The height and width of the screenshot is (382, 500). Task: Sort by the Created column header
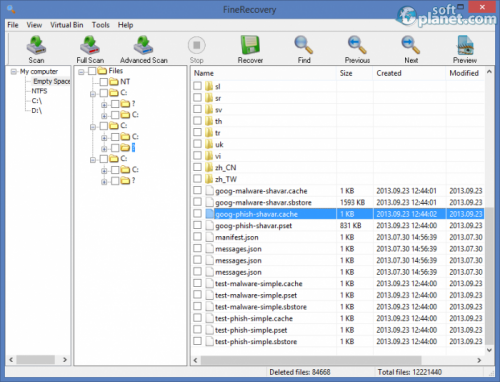click(409, 73)
